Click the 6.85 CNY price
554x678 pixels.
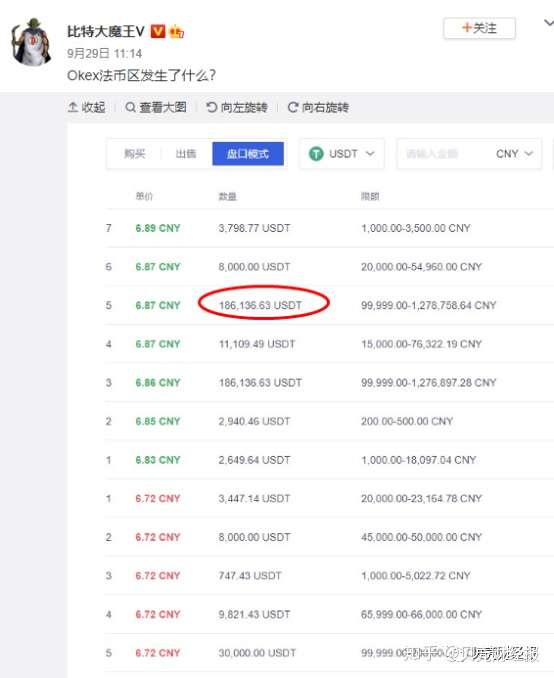point(158,421)
